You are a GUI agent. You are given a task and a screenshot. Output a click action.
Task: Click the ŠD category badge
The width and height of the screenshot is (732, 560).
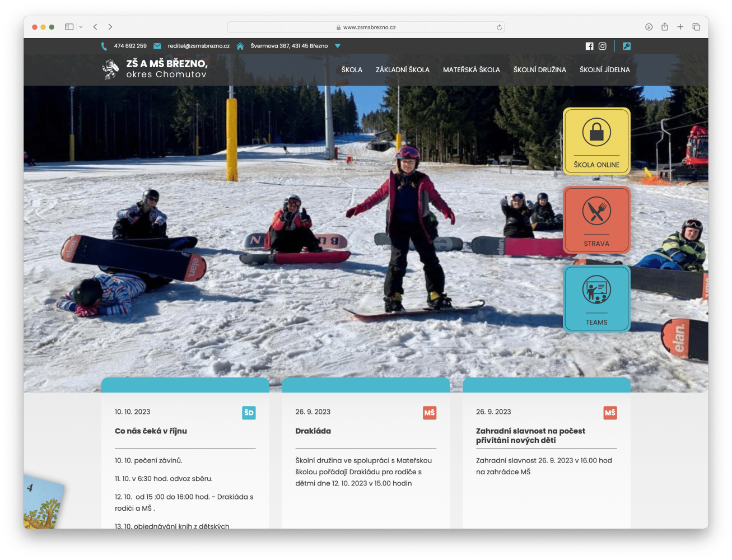coord(249,413)
